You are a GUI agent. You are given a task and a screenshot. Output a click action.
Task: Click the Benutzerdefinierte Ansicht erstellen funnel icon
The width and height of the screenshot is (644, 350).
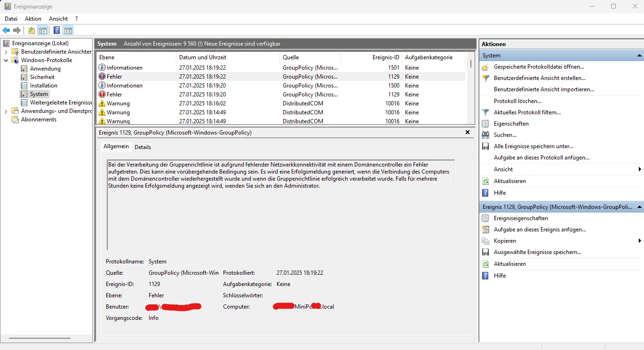tap(486, 78)
